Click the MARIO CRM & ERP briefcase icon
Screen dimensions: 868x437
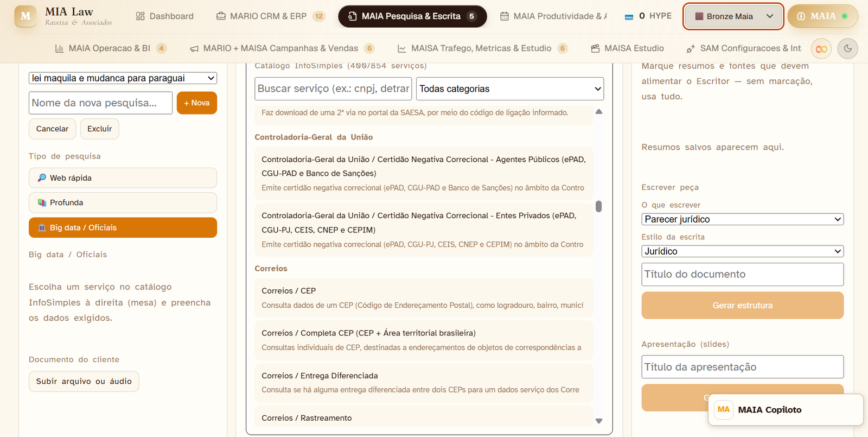(x=221, y=16)
